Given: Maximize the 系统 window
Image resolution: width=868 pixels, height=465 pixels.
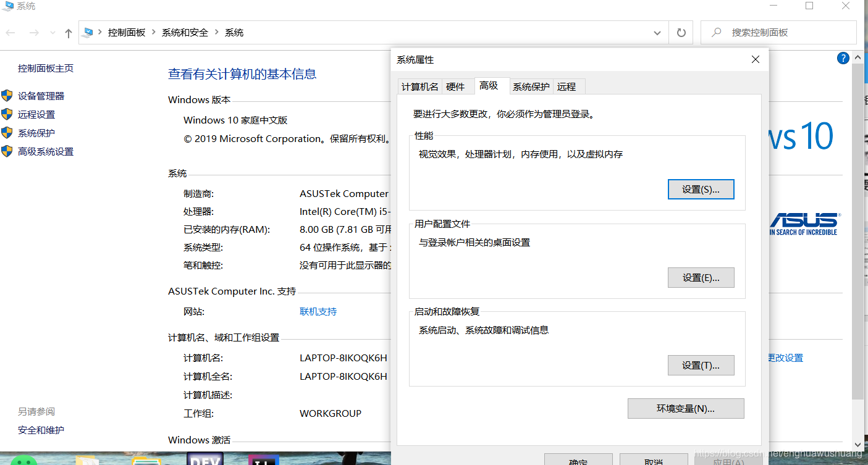Looking at the screenshot, I should (809, 6).
